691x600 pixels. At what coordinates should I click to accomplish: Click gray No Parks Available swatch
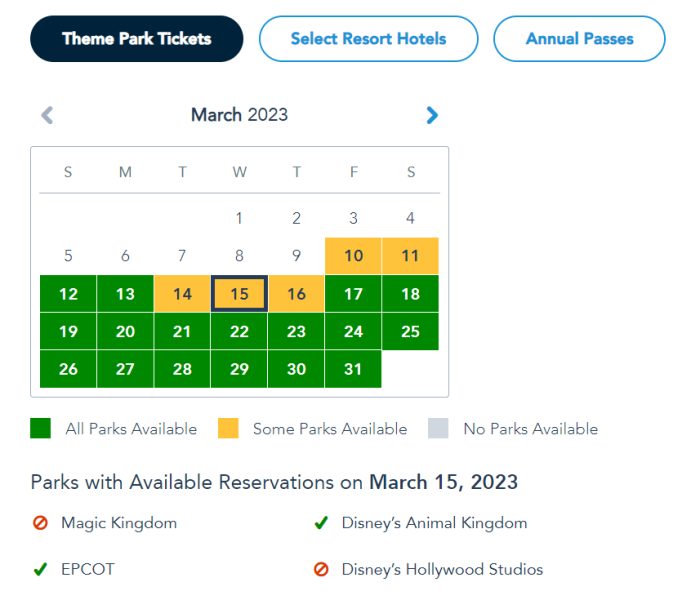pos(438,429)
